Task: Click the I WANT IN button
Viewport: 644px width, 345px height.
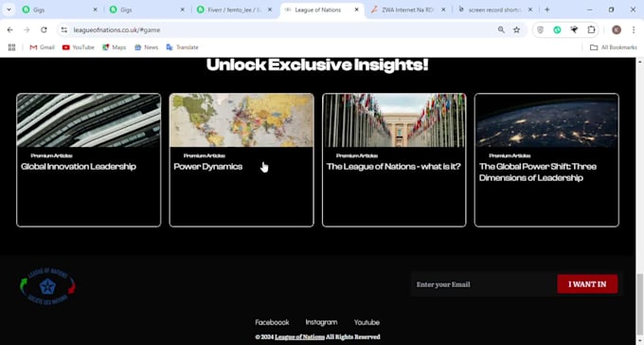Action: [x=587, y=284]
